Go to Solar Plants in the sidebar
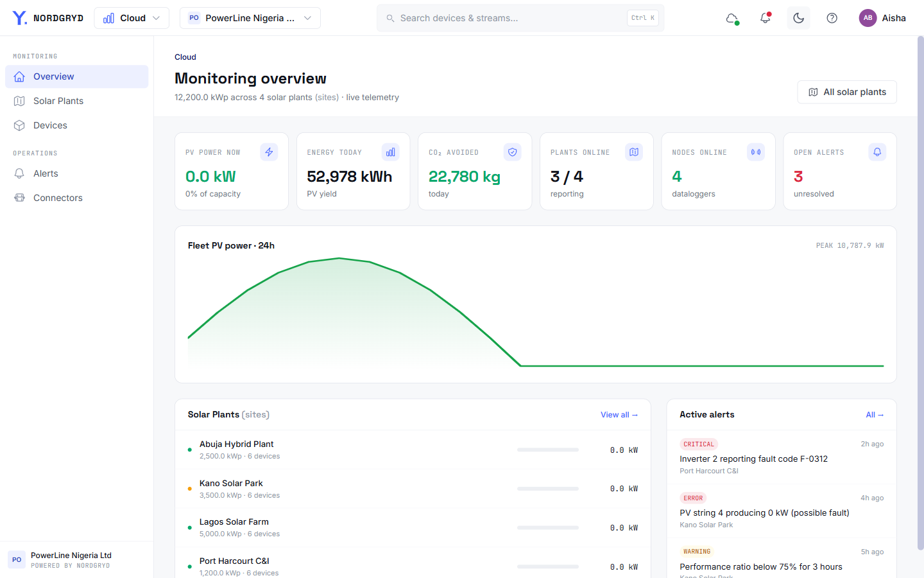This screenshot has height=578, width=924. click(77, 101)
